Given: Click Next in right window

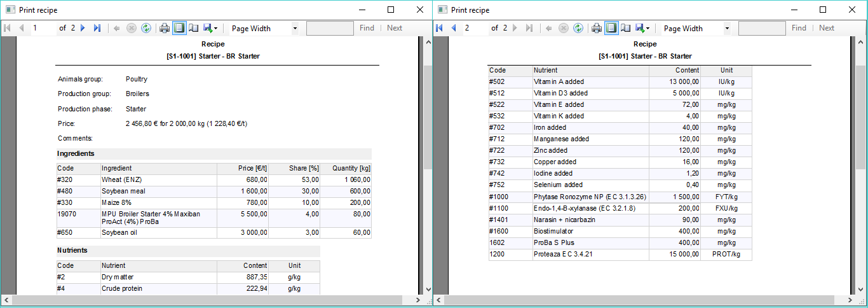Looking at the screenshot, I should tap(827, 28).
